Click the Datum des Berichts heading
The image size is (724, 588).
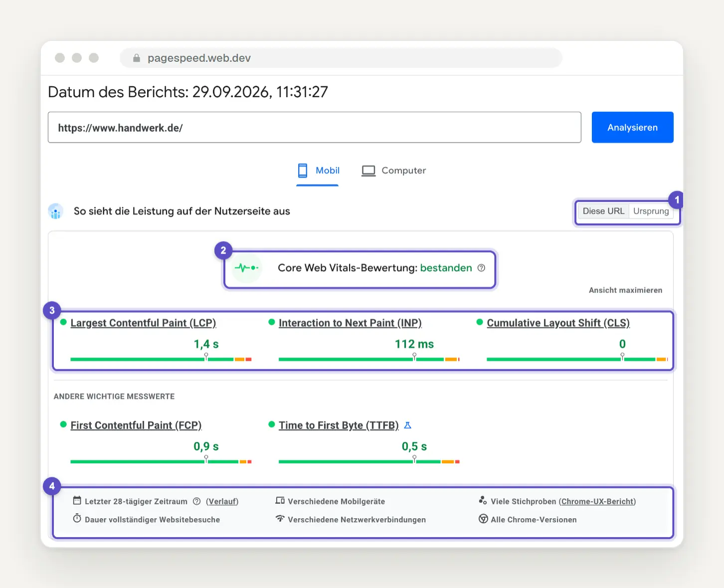point(188,92)
